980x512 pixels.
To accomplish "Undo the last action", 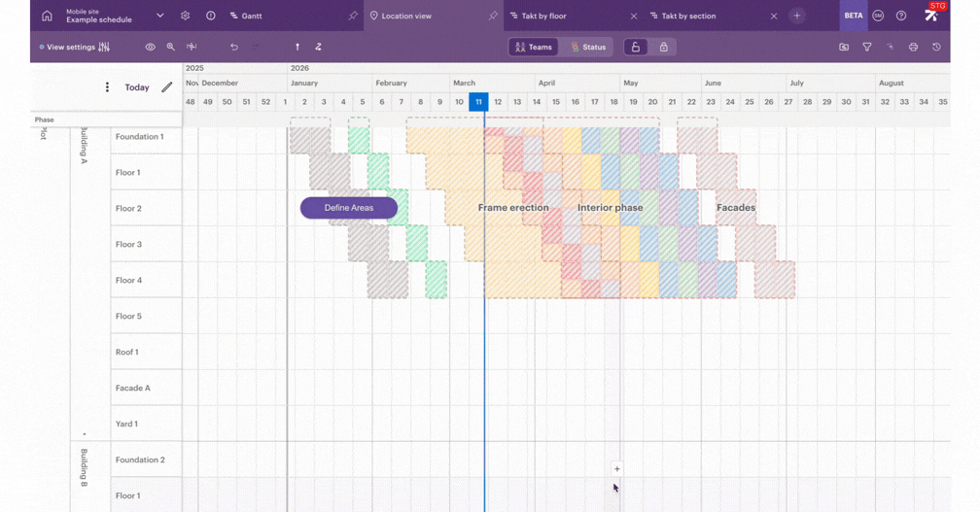I will click(234, 47).
